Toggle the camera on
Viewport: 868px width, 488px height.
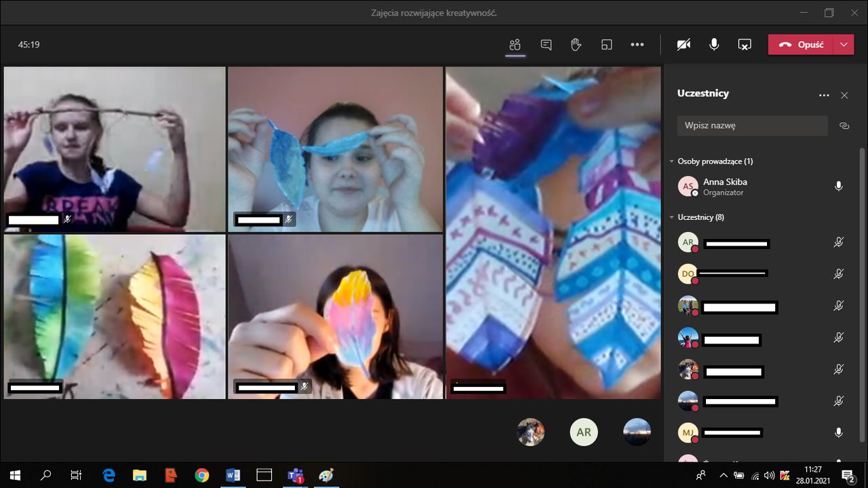684,45
